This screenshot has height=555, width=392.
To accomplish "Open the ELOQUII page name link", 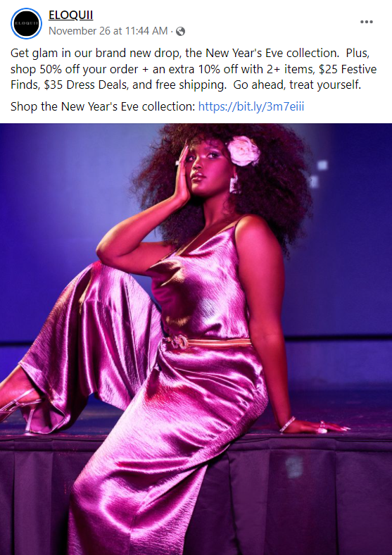I will tap(71, 15).
